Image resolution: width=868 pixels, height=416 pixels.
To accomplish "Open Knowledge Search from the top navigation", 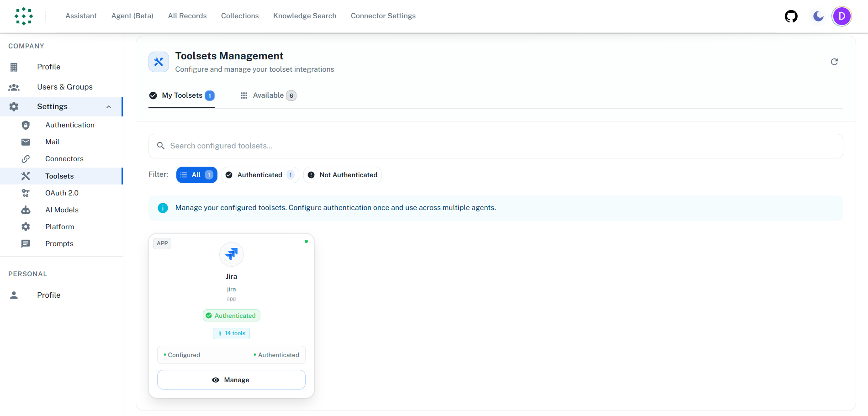I will (x=304, y=16).
